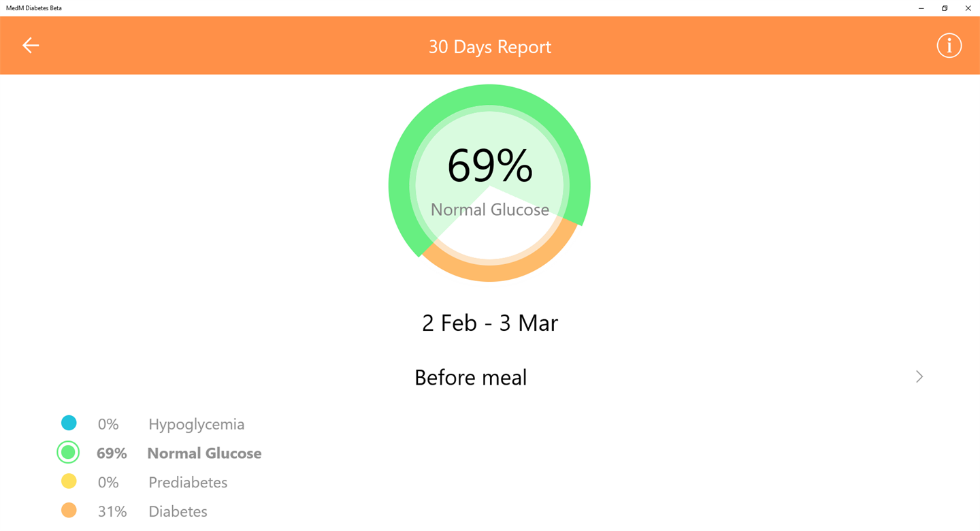Click the 31% Diabetes percentage
Screen dimensions: 980x531
pyautogui.click(x=112, y=511)
